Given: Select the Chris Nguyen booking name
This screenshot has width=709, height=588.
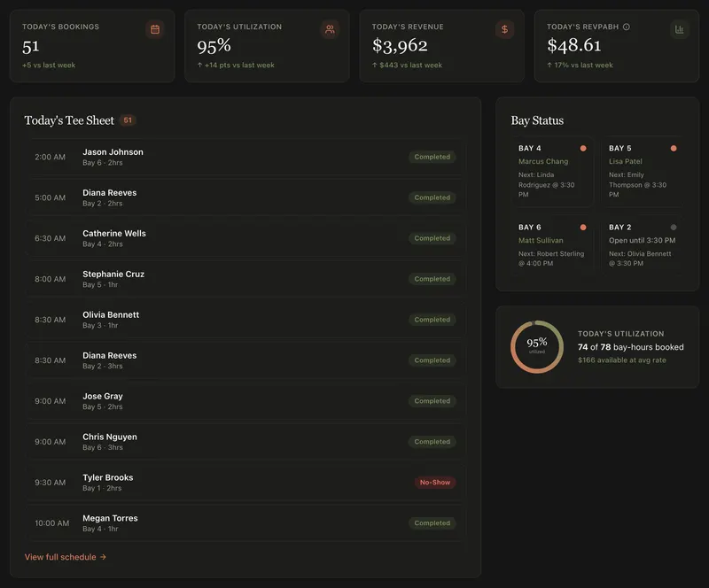Looking at the screenshot, I should 110,437.
